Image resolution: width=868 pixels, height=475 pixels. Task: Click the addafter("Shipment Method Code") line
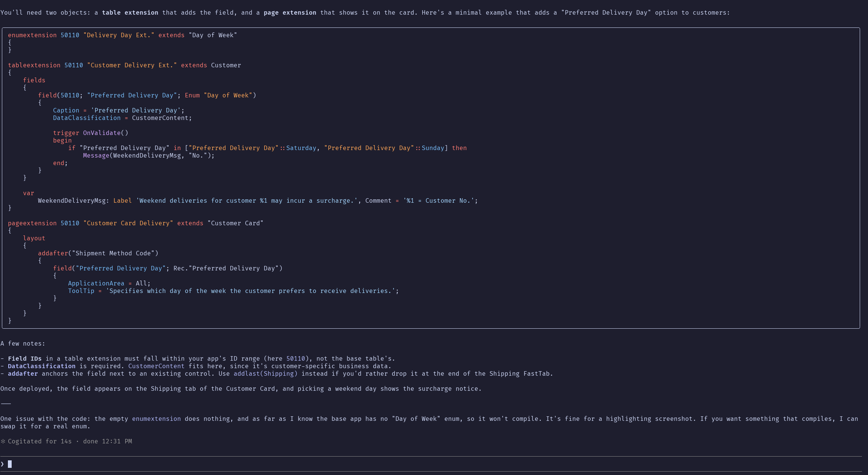coord(98,253)
